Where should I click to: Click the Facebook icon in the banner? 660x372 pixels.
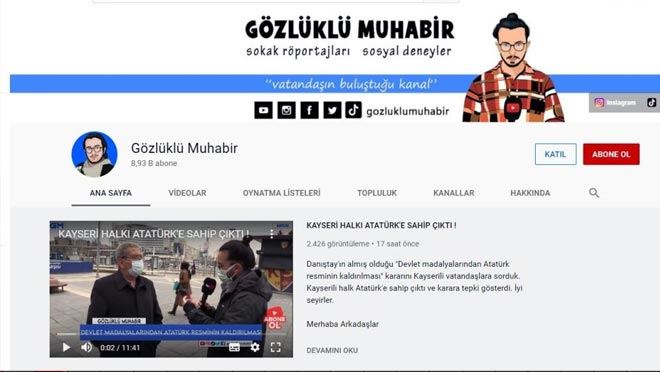pos(309,110)
